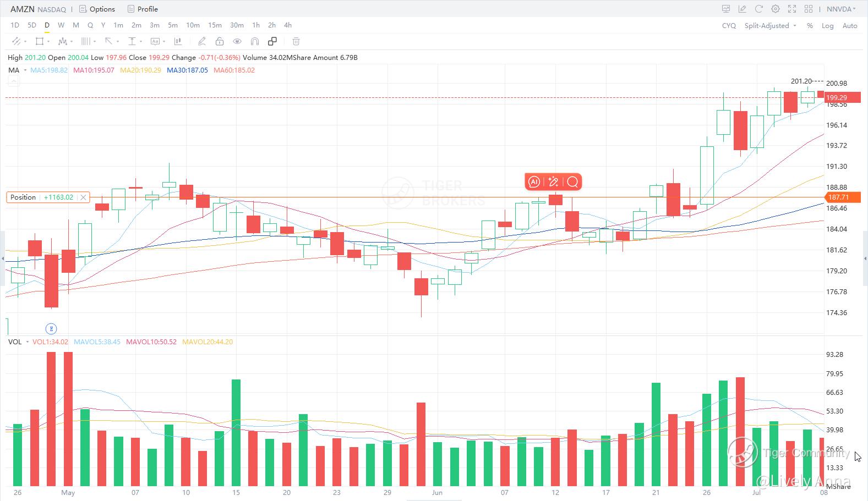Image resolution: width=868 pixels, height=501 pixels.
Task: Click the MA30:187.05 legend label
Action: click(x=187, y=70)
